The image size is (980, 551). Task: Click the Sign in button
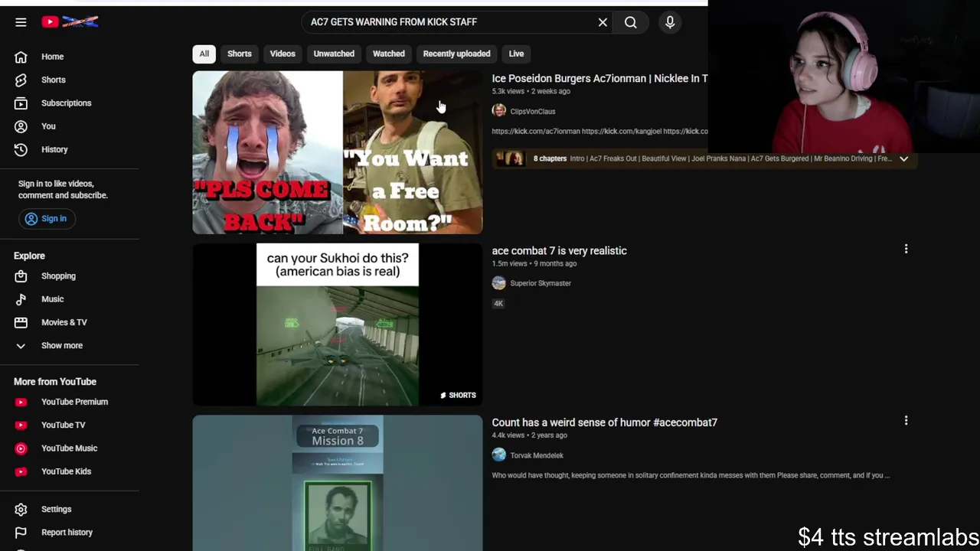[46, 219]
